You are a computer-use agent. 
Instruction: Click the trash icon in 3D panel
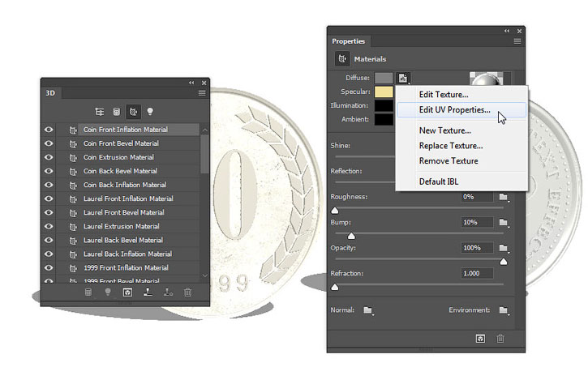188,292
